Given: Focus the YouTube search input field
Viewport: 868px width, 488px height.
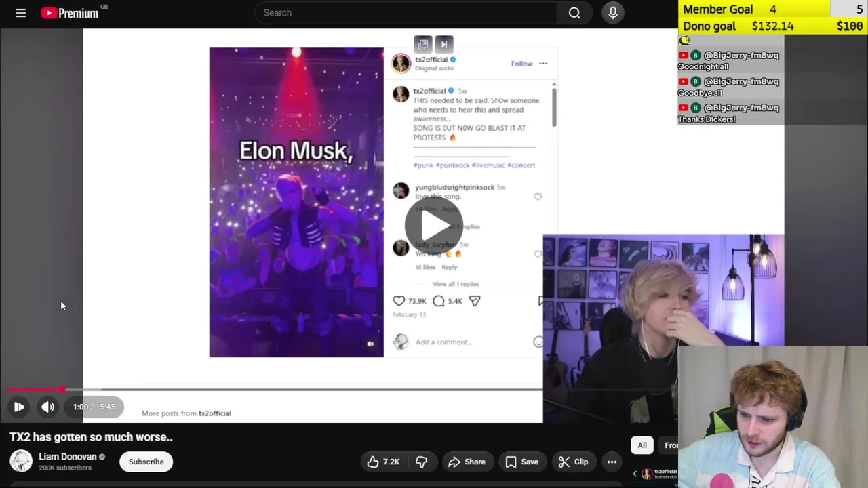Looking at the screenshot, I should pyautogui.click(x=406, y=13).
